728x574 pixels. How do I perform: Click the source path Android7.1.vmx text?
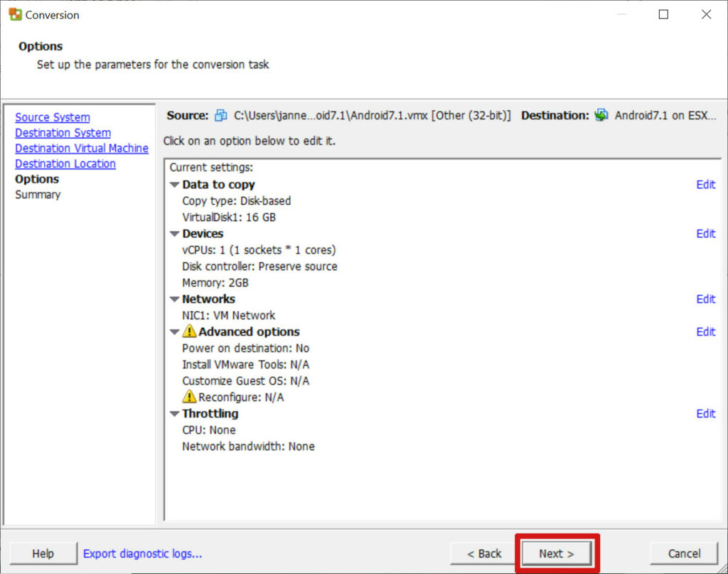pos(372,115)
